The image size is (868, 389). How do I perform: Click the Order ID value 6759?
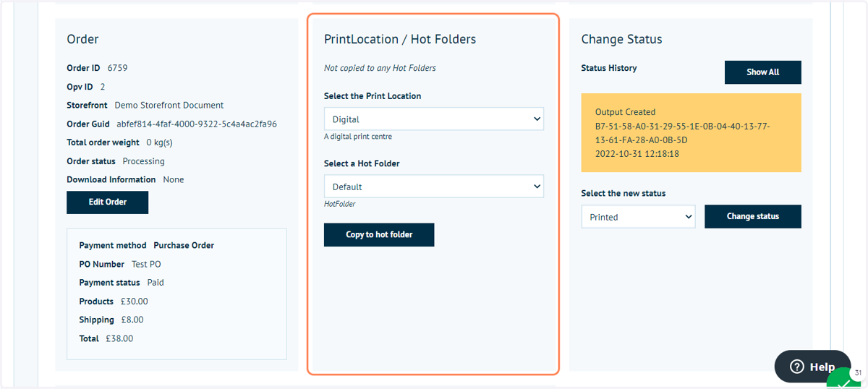pos(117,68)
